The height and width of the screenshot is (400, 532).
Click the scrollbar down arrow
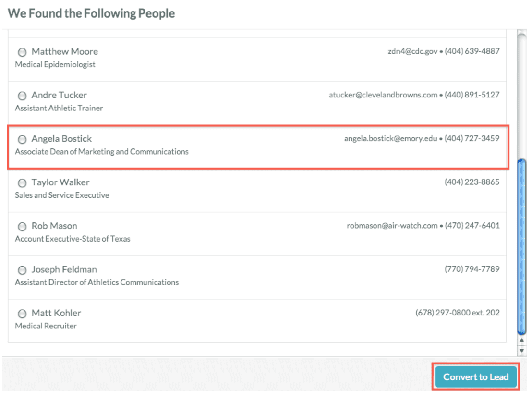pos(522,350)
